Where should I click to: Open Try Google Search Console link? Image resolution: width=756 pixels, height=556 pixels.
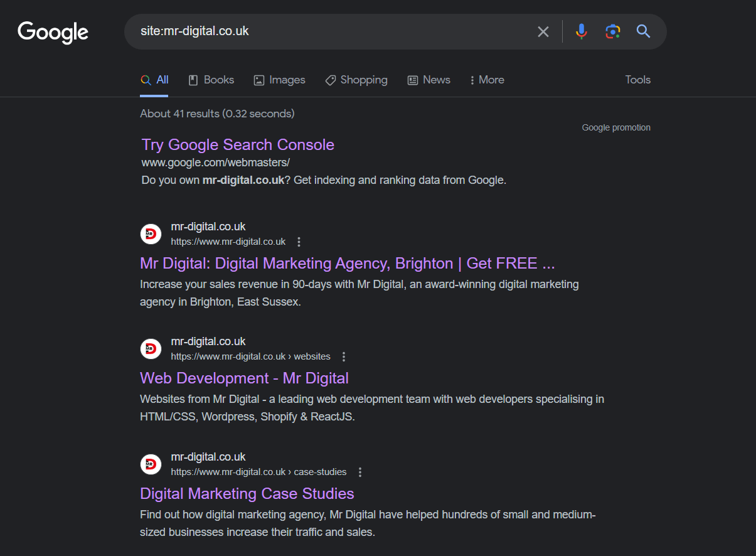click(x=238, y=145)
